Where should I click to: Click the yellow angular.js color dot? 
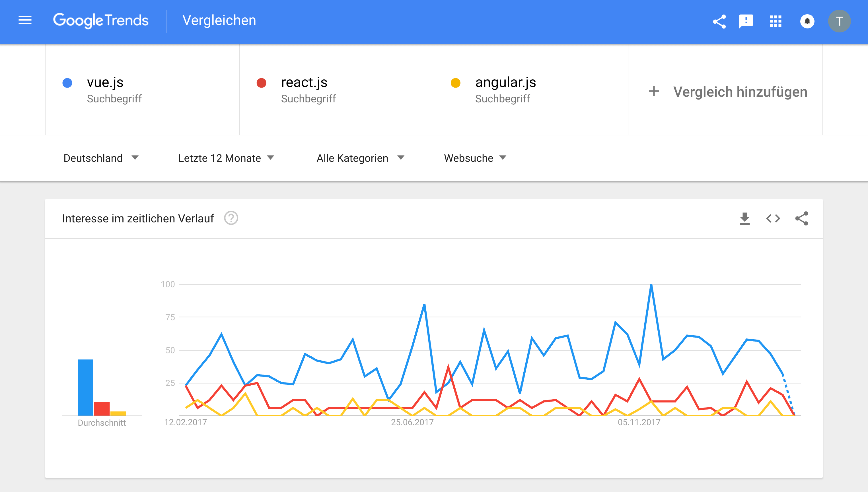click(x=455, y=83)
